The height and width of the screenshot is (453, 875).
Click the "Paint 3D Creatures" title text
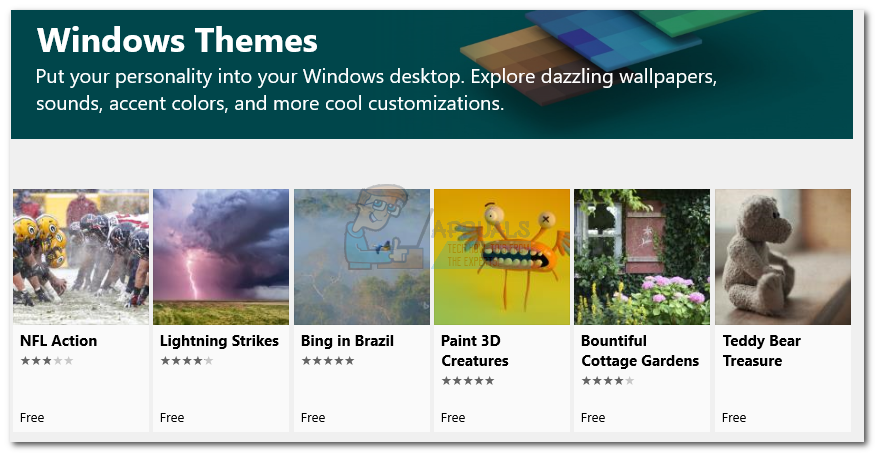[x=475, y=351]
